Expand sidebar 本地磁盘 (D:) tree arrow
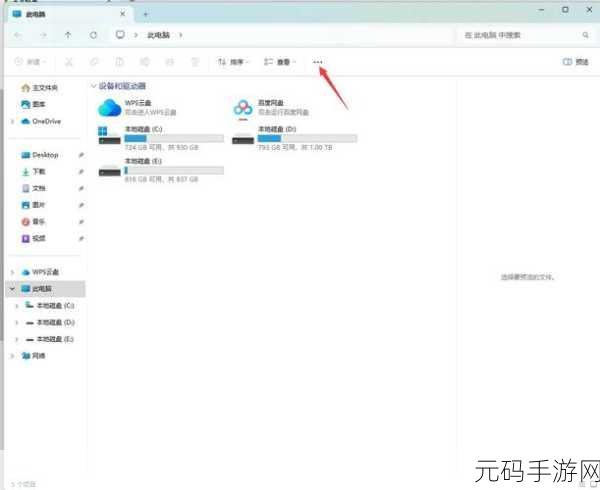This screenshot has height=490, width=600. click(17, 322)
